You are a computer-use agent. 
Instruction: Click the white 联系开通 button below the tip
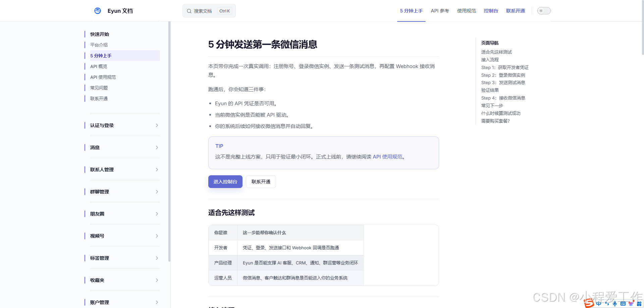(x=261, y=182)
